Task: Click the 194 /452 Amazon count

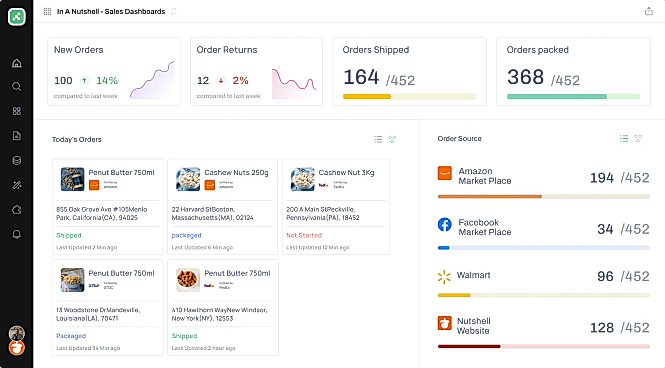Action: (620, 178)
